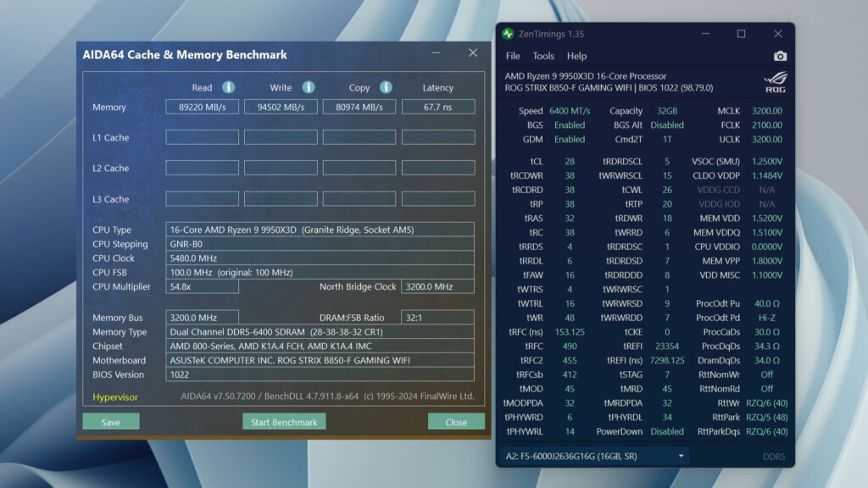868x488 pixels.
Task: Open the A2 memory module dropdown
Action: 594,456
